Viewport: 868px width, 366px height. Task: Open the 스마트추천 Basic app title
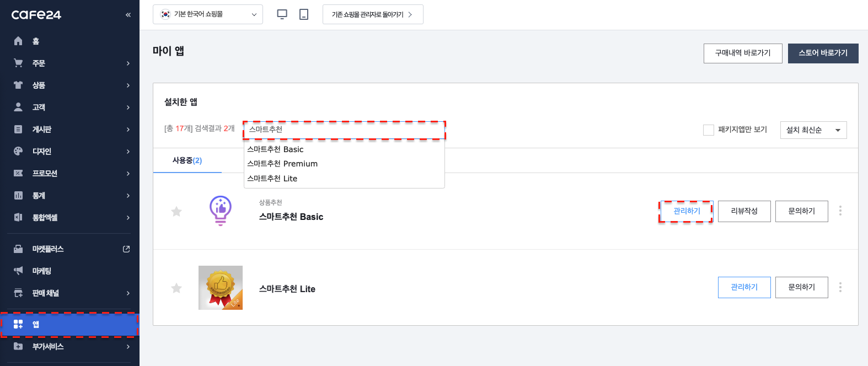point(291,217)
